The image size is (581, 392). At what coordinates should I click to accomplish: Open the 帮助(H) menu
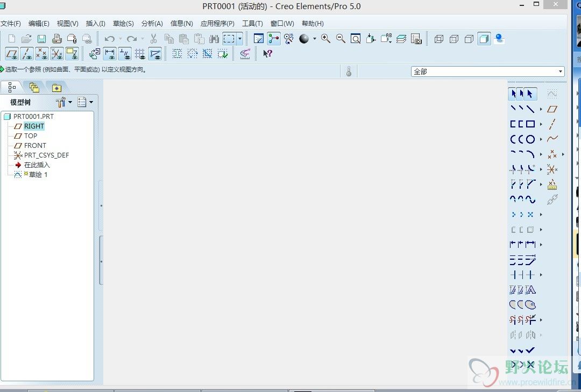[x=313, y=23]
